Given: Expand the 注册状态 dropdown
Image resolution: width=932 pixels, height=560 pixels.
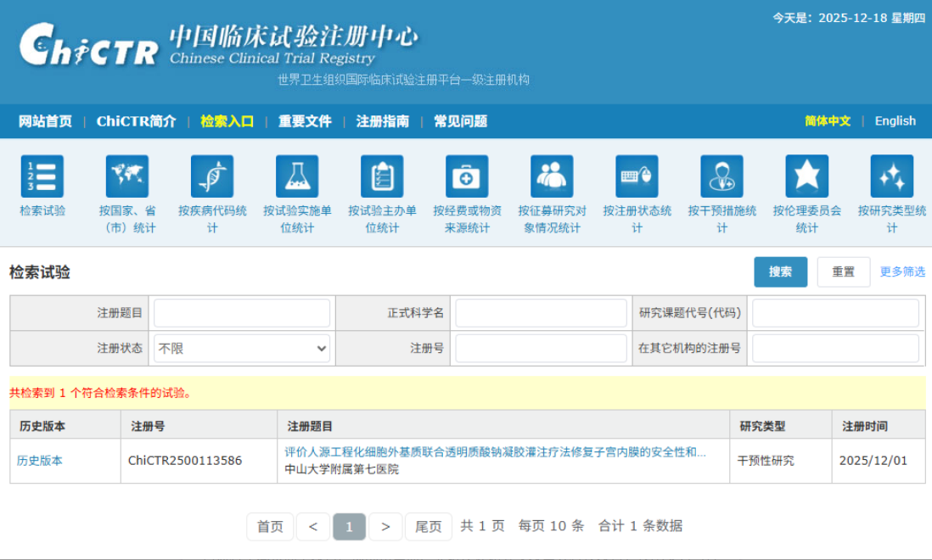Looking at the screenshot, I should 242,349.
